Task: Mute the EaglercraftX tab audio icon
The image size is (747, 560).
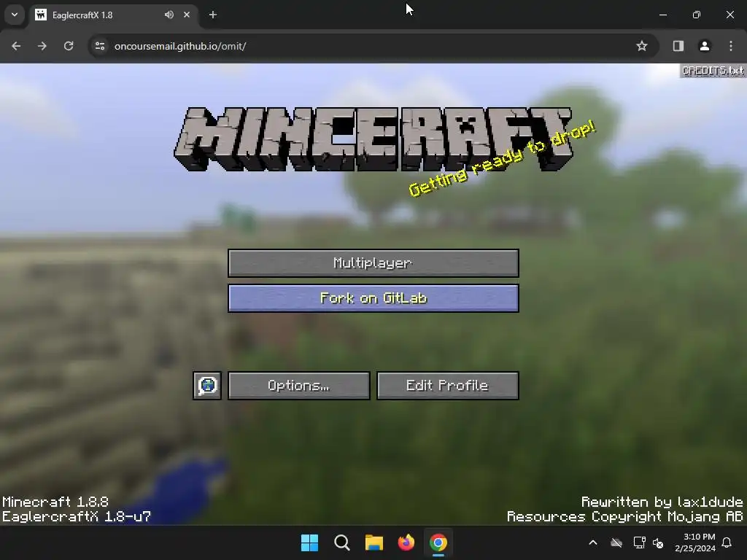Action: coord(169,15)
